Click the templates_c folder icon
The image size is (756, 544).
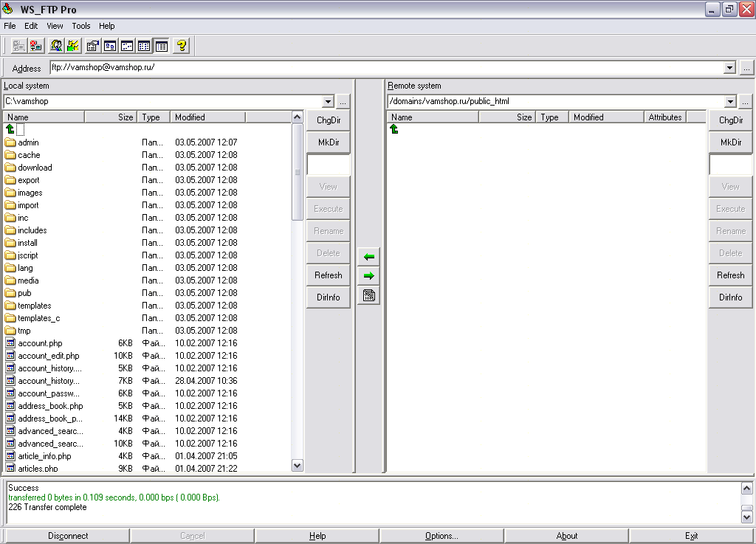pyautogui.click(x=10, y=318)
